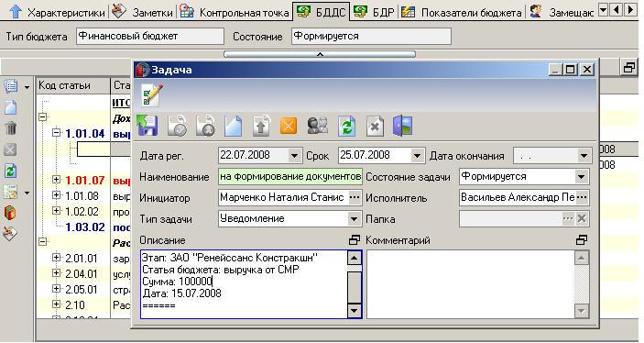
Task: Click the document with grey X icon
Action: tap(375, 126)
